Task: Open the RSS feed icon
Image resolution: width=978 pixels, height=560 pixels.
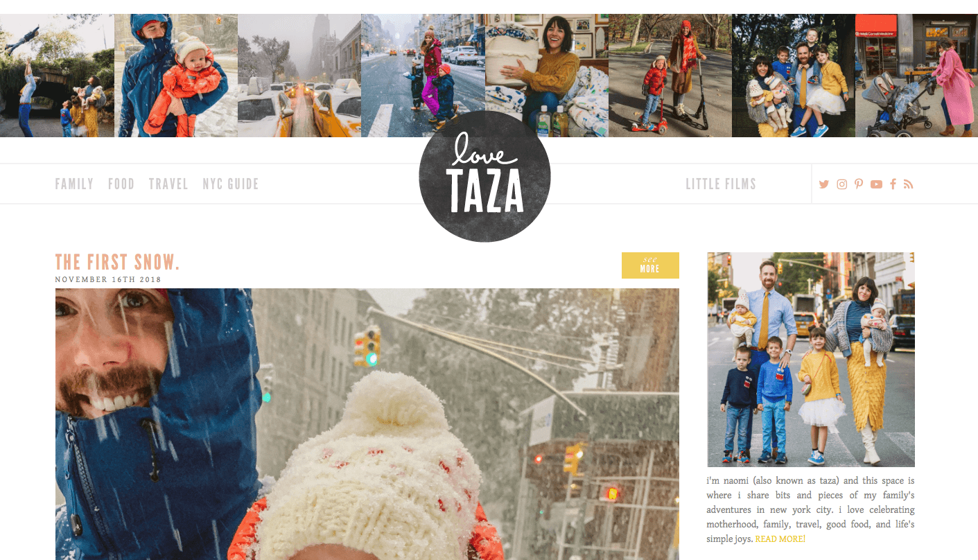Action: tap(909, 184)
